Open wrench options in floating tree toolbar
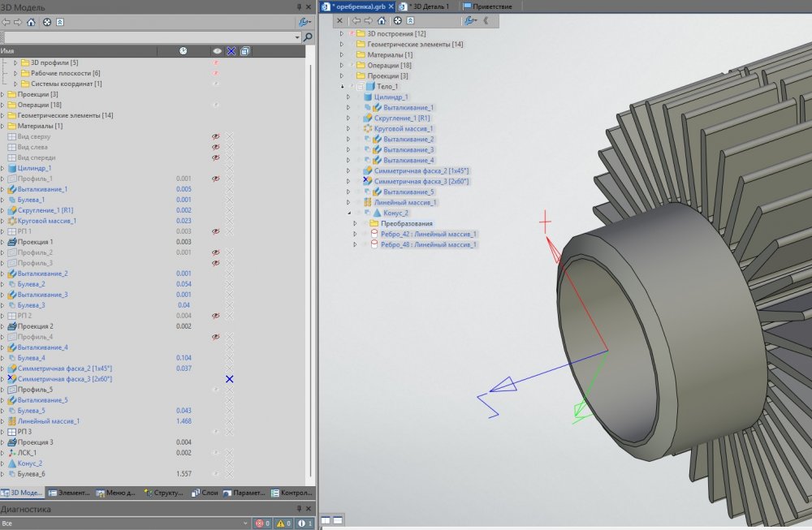 coord(470,21)
